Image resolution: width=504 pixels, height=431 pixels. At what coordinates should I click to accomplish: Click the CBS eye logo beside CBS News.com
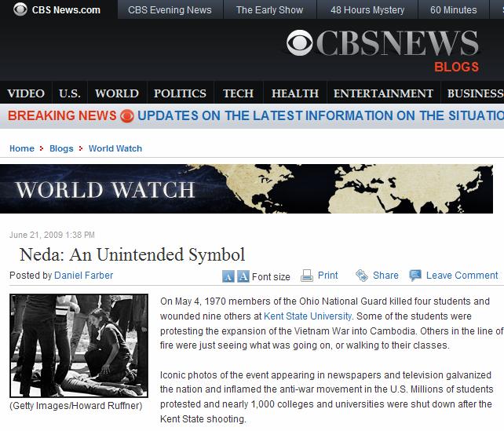(x=20, y=9)
